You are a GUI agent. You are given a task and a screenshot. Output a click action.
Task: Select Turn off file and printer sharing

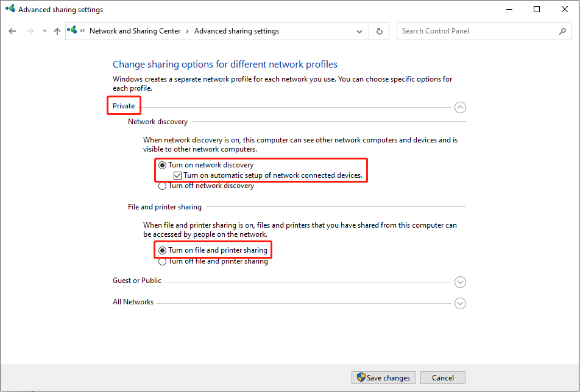coord(162,261)
